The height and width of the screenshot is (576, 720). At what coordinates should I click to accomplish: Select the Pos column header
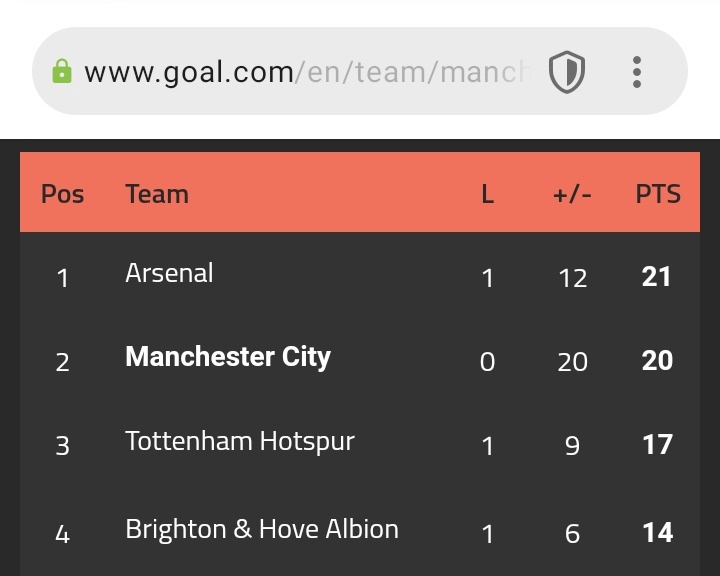pyautogui.click(x=62, y=194)
